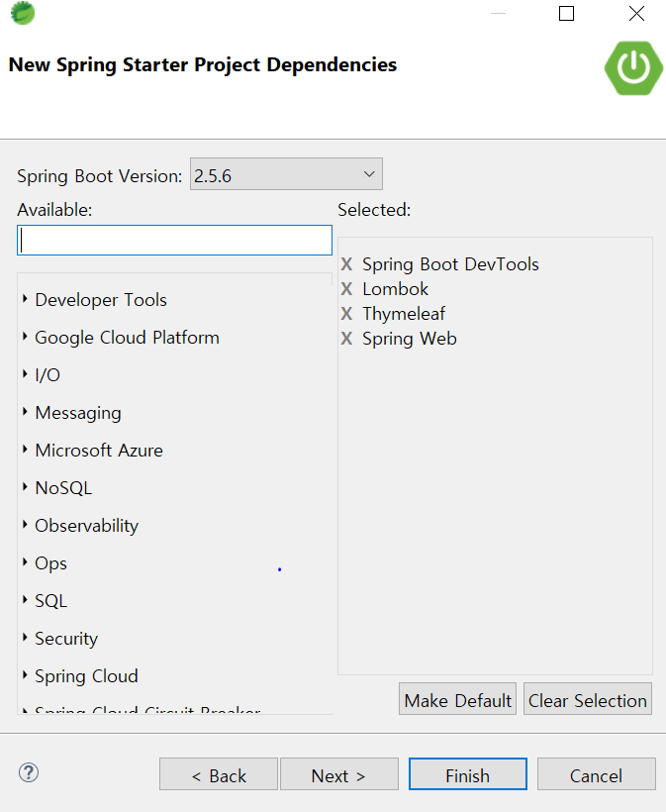Expand the NoSQL category

25,486
